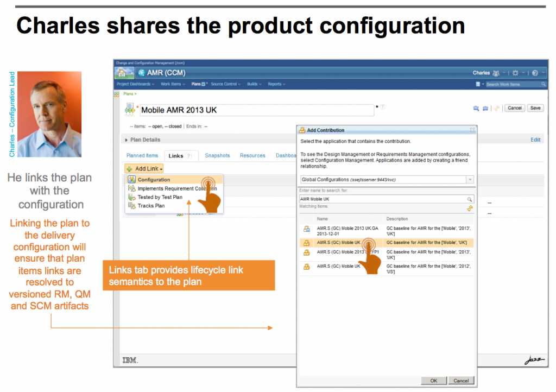Open the Project Dashboards menu
Viewport: 556px width, 392px height.
click(135, 84)
